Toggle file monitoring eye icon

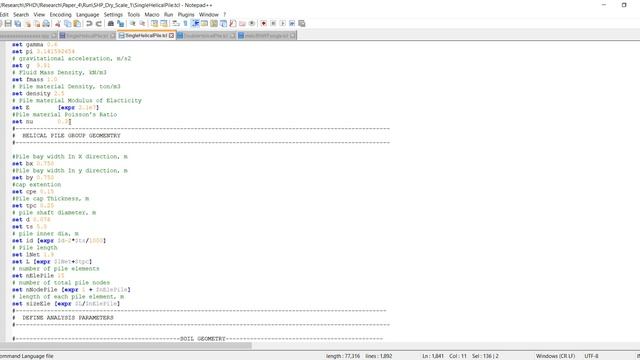(252, 24)
